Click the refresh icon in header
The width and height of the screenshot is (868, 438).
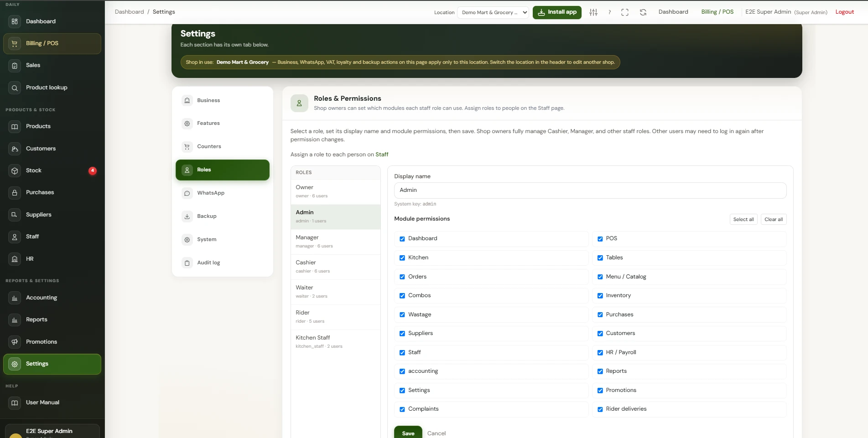click(643, 12)
